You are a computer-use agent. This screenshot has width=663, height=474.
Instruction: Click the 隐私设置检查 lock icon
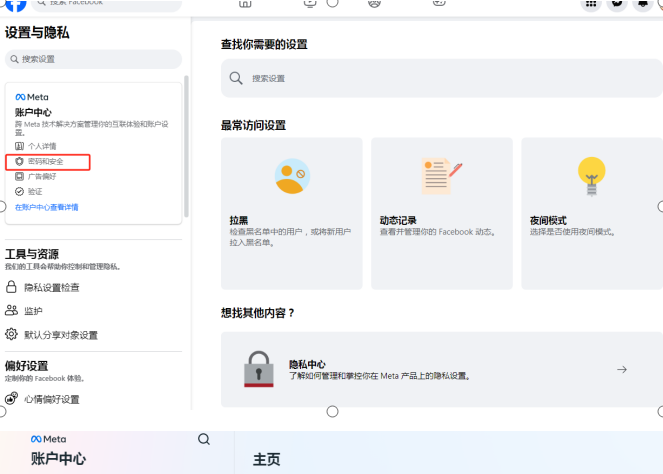tap(12, 287)
